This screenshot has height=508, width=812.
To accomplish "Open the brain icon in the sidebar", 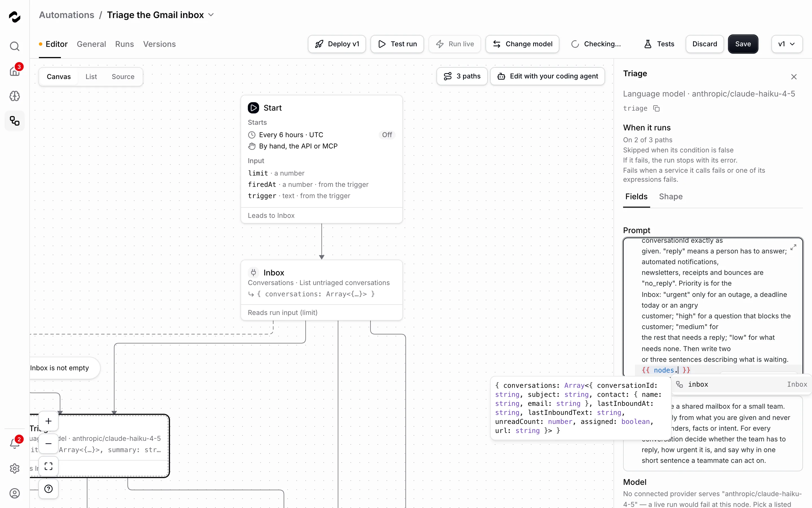I will click(x=14, y=96).
